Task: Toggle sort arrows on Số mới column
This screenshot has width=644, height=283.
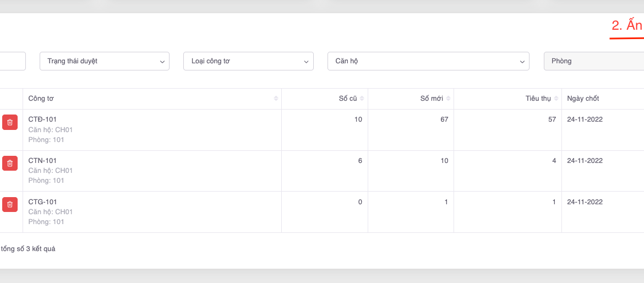Action: tap(448, 99)
